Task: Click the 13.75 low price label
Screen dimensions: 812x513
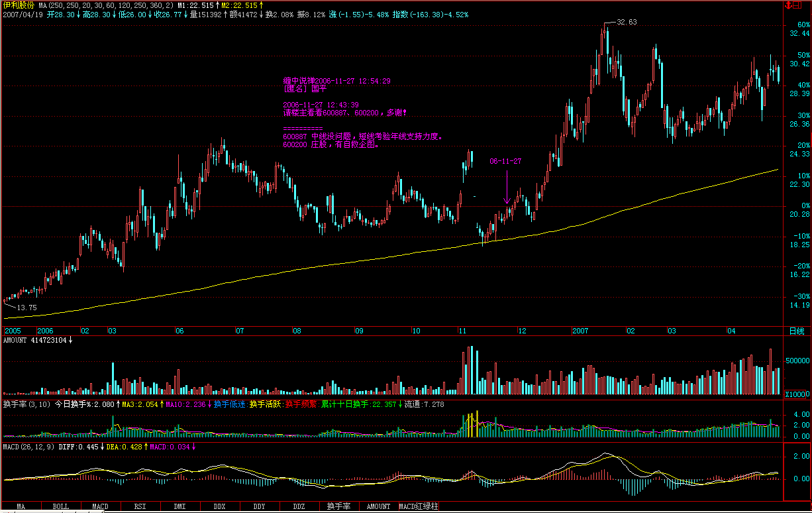Action: pos(26,308)
